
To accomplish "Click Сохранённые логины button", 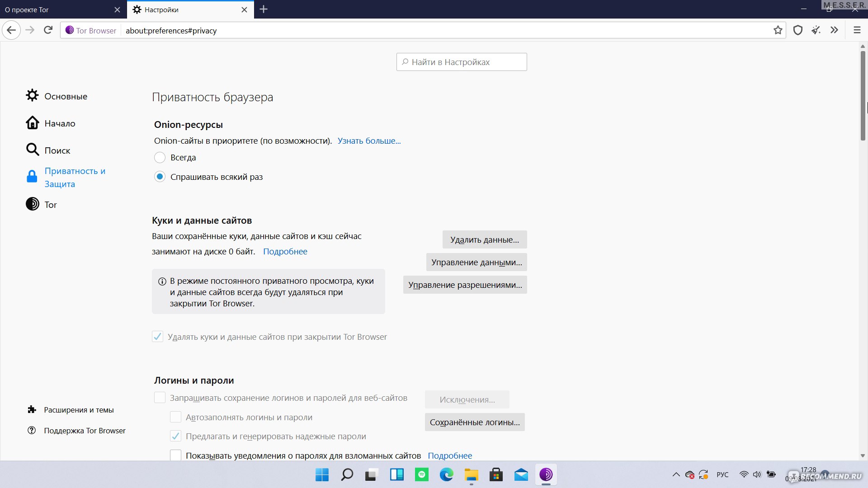I will [475, 422].
